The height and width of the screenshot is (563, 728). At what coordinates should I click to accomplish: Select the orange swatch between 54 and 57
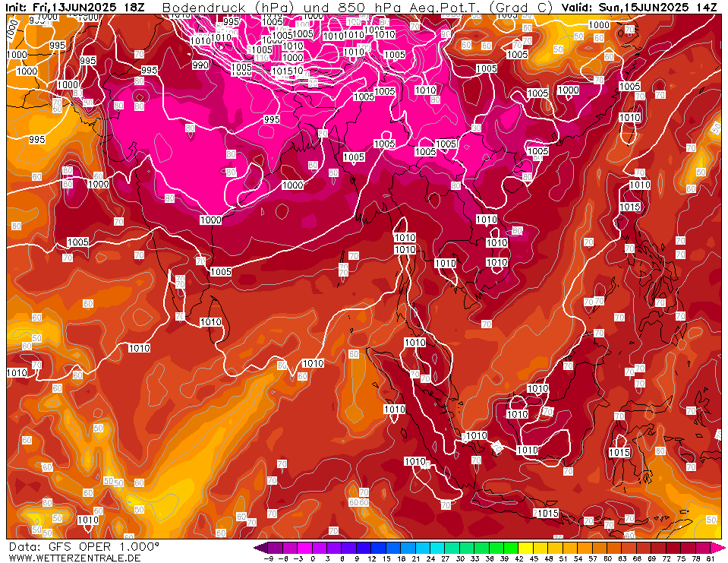(585, 547)
